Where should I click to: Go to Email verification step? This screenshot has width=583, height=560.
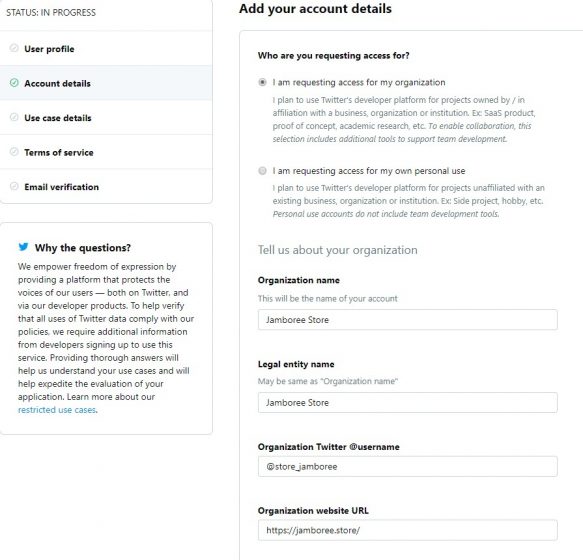pyautogui.click(x=106, y=187)
